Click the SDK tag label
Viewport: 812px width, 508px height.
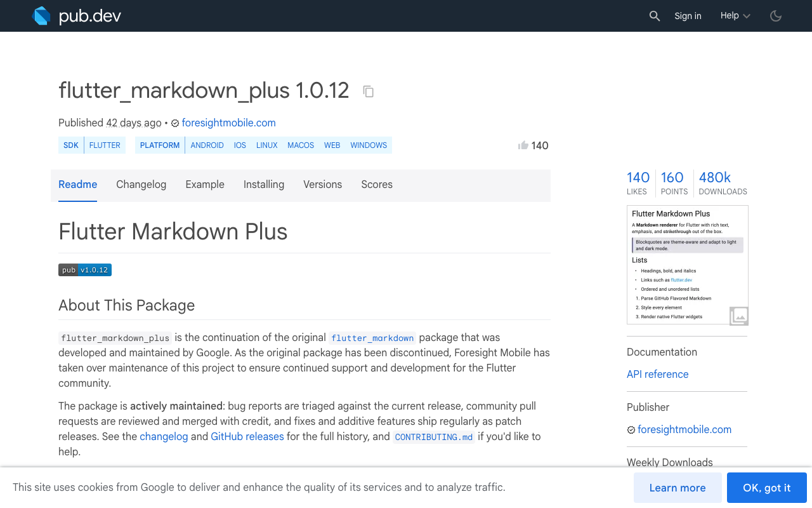click(71, 145)
